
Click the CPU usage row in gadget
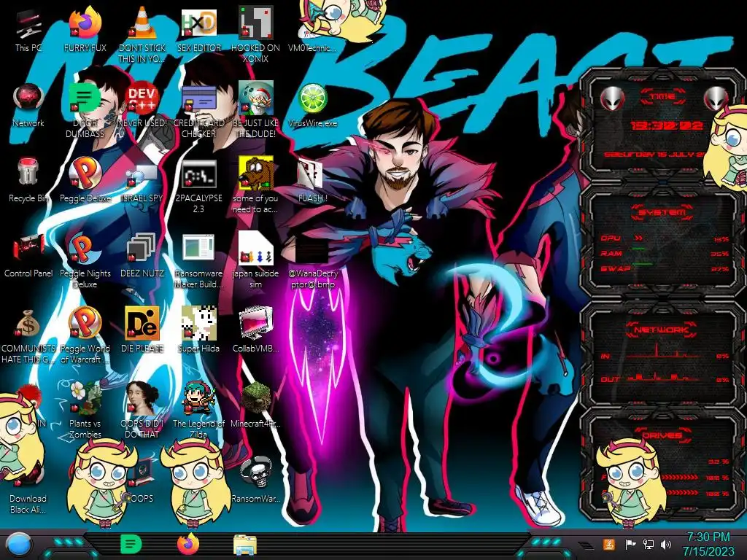tap(665, 238)
